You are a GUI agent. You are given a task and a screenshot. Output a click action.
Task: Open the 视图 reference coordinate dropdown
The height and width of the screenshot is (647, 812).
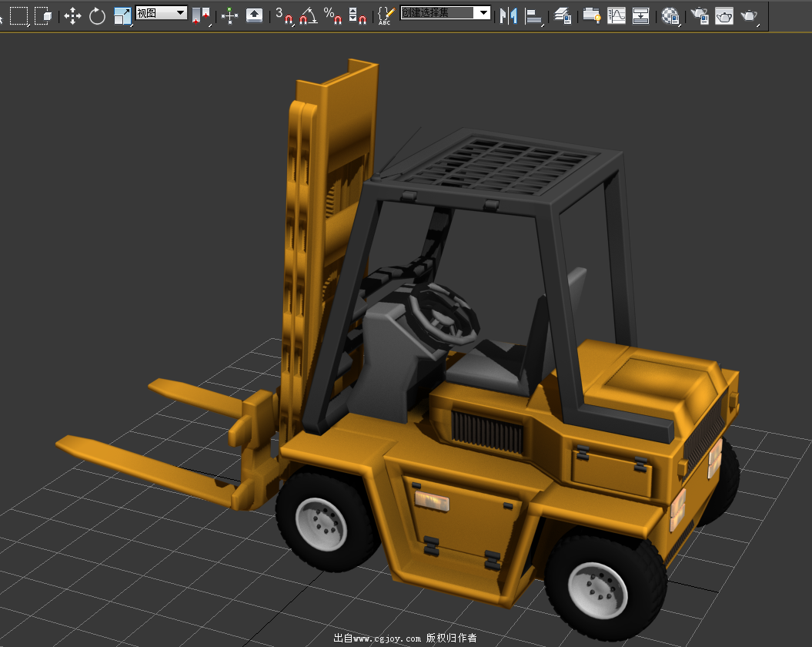[161, 12]
